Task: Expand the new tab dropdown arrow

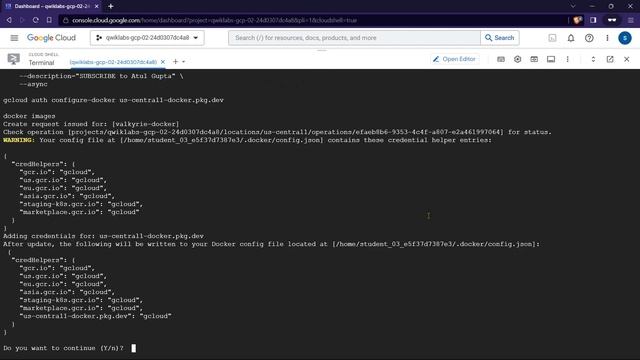Action: 184,62
